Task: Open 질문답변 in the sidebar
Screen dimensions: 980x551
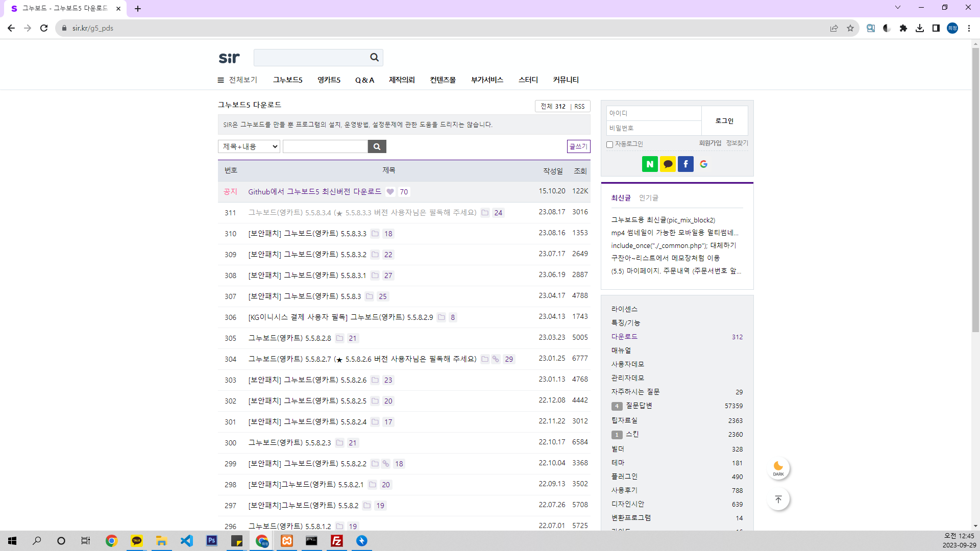Action: coord(639,406)
